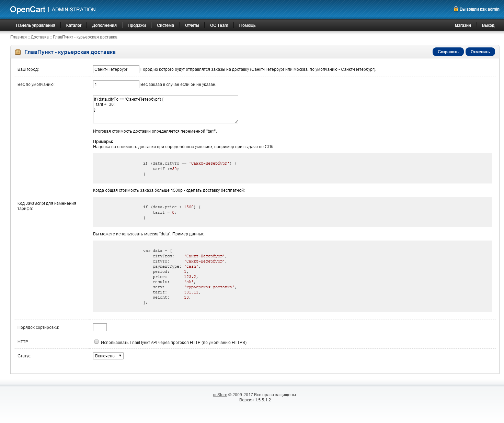The height and width of the screenshot is (423, 504).
Task: Focus the Ваш город input field
Action: click(116, 69)
